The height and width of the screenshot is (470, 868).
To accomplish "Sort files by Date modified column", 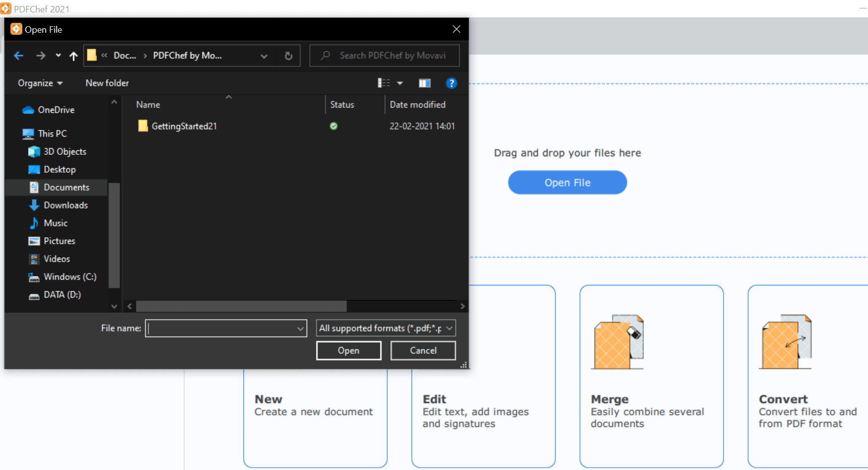I will pyautogui.click(x=417, y=104).
